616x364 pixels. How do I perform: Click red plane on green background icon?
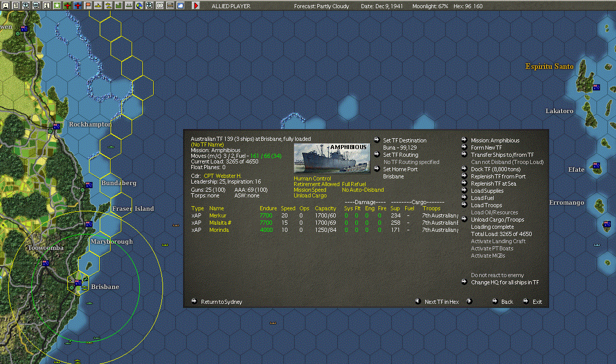click(67, 6)
